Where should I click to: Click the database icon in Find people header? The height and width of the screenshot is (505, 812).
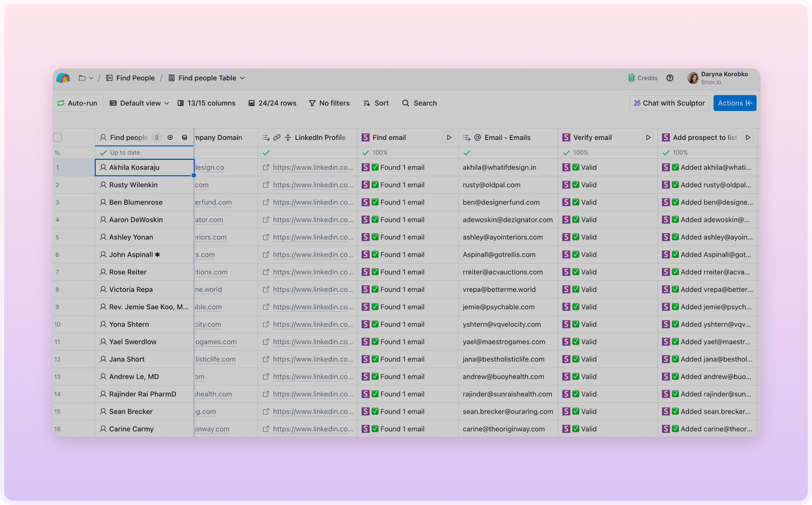[185, 137]
